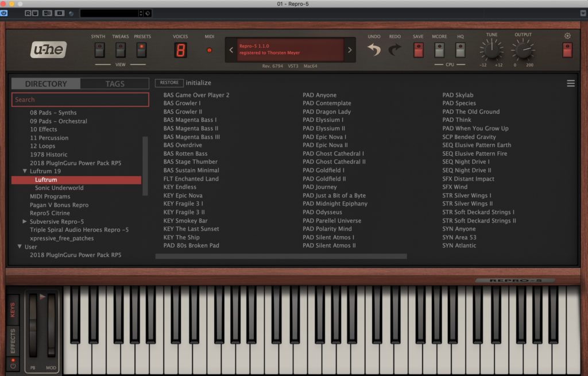The width and height of the screenshot is (588, 376).
Task: Toggle the PRESETS view switch
Action: tap(141, 50)
